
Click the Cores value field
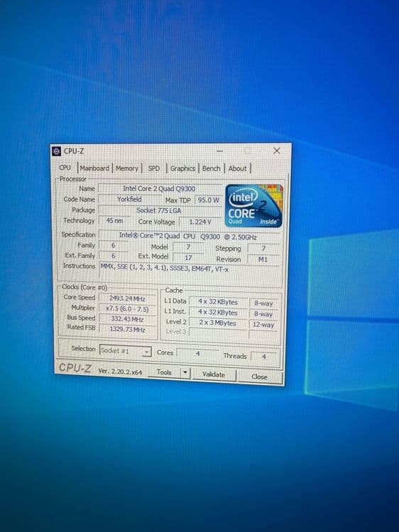pyautogui.click(x=197, y=354)
